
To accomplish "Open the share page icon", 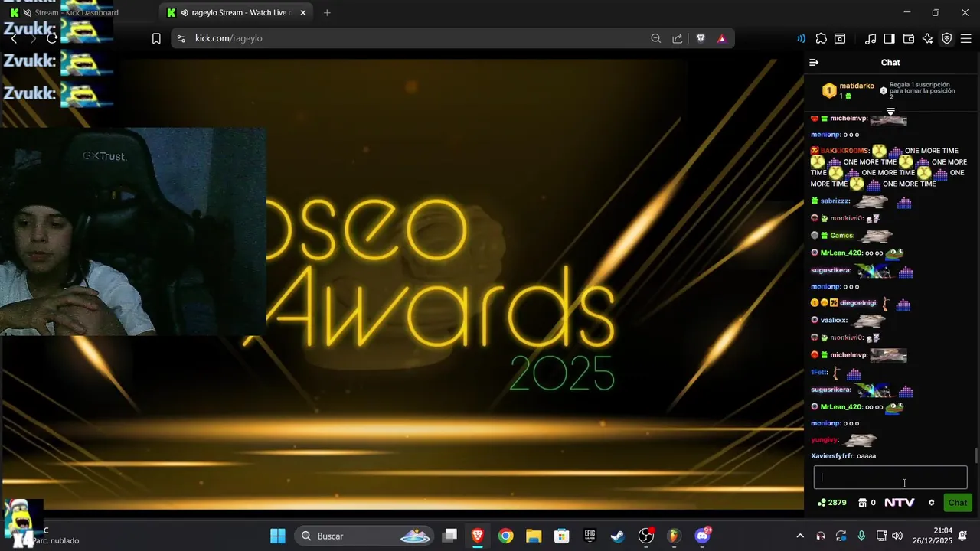I will (678, 38).
